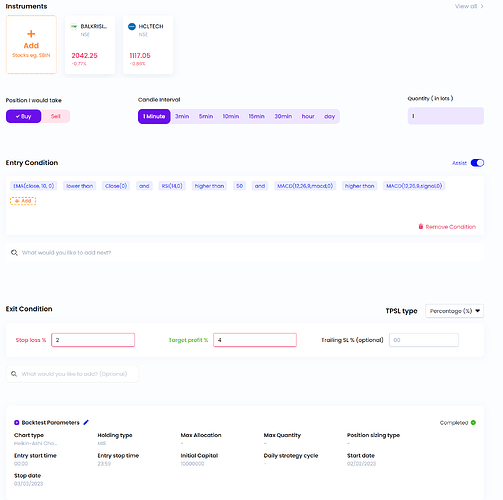Click the Entry stop time value 23:59

[x=104, y=464]
